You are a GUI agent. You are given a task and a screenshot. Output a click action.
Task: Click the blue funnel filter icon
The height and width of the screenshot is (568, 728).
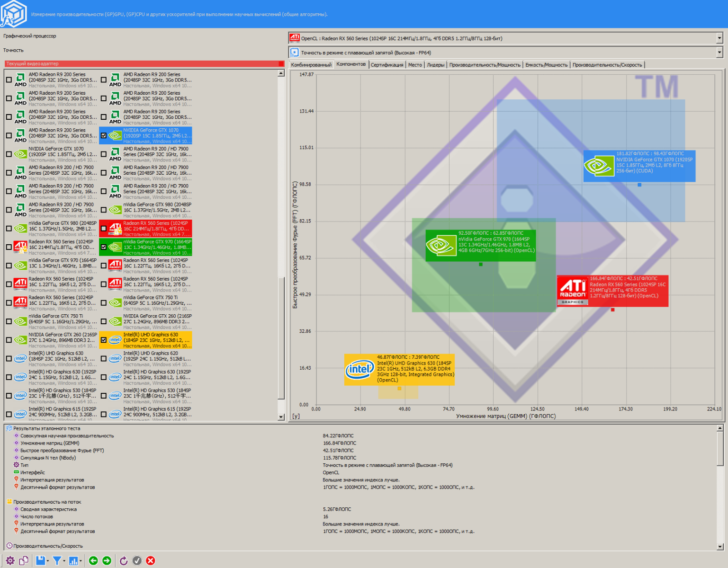tap(57, 561)
